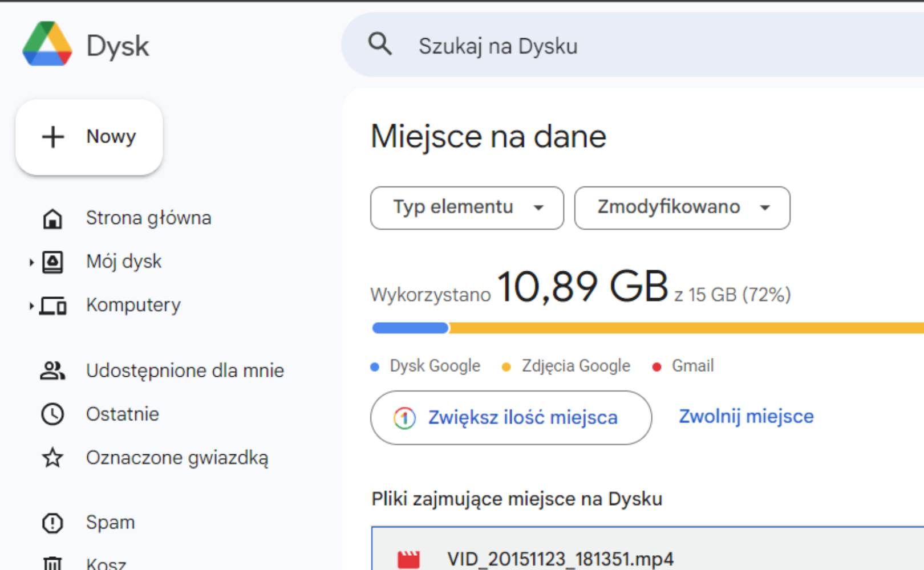
Task: Click the Gmail legend label
Action: [x=692, y=365]
